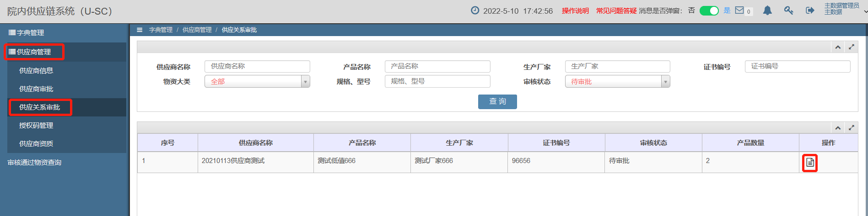Open 审核通过物资查询 in sidebar
Image resolution: width=868 pixels, height=216 pixels.
34,163
